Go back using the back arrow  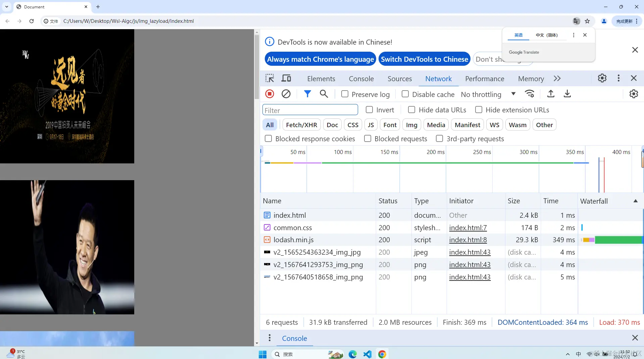click(7, 21)
